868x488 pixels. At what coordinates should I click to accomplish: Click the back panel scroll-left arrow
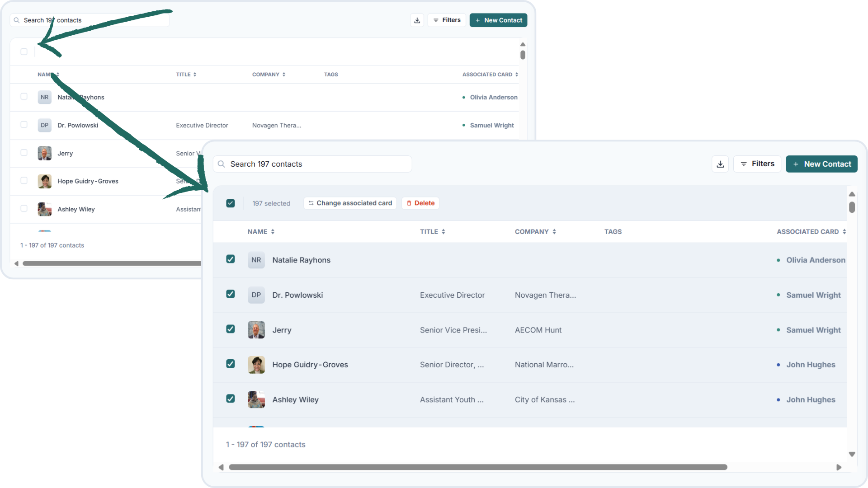16,263
